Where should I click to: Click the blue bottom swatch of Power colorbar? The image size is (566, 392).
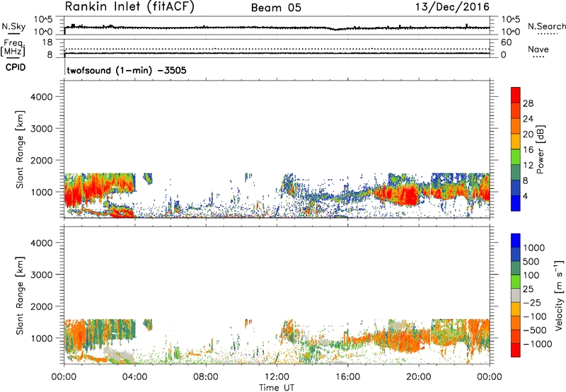tap(516, 203)
